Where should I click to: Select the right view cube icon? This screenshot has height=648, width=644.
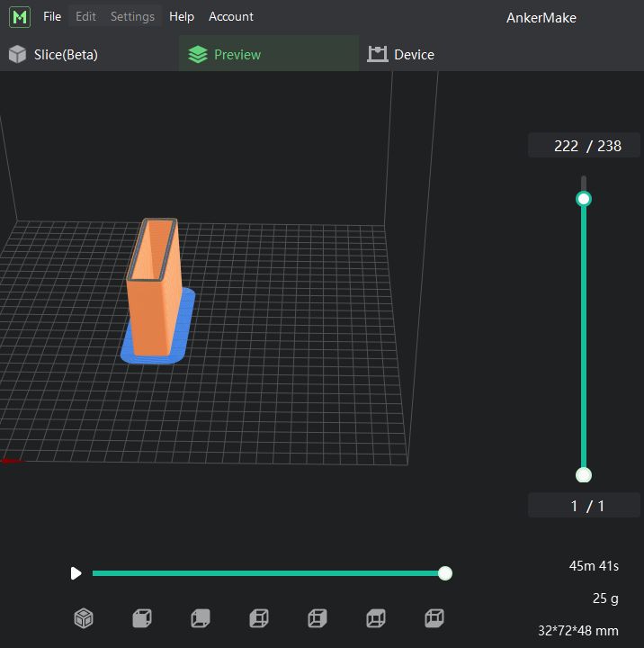[318, 618]
